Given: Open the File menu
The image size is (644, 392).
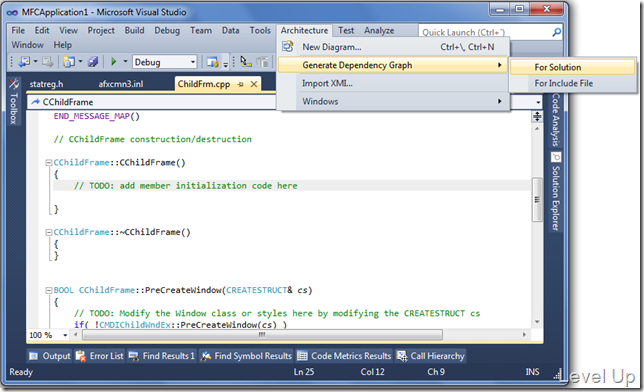Looking at the screenshot, I should click(18, 30).
